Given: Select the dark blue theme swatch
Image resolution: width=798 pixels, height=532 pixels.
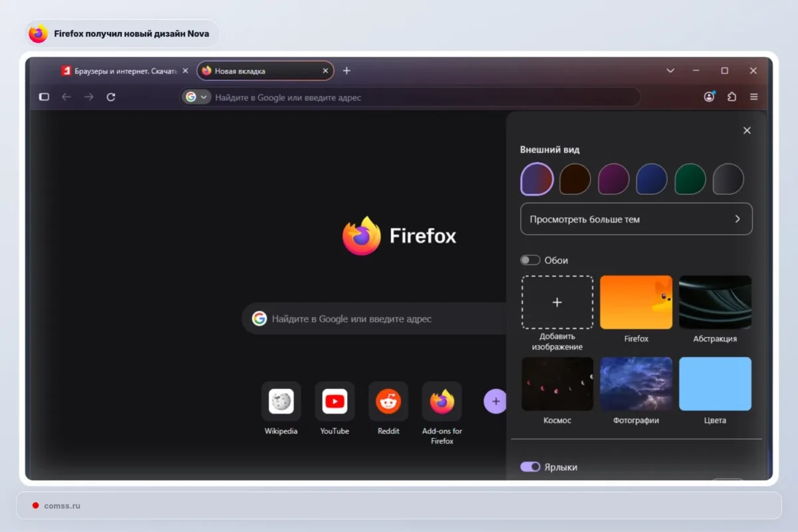Looking at the screenshot, I should (652, 179).
